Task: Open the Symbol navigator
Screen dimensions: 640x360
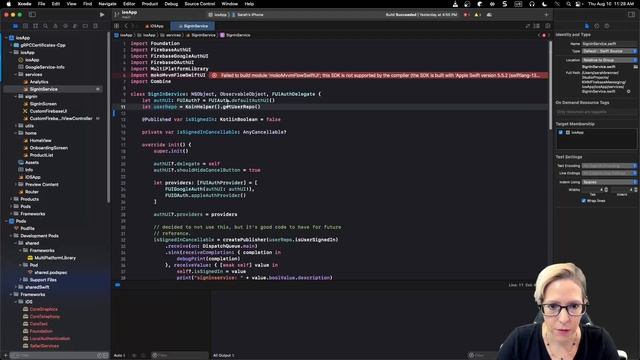Action: click(36, 26)
